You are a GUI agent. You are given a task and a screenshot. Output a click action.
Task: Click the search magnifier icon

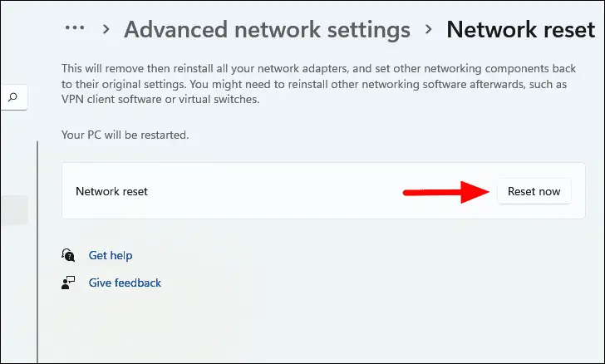(13, 96)
